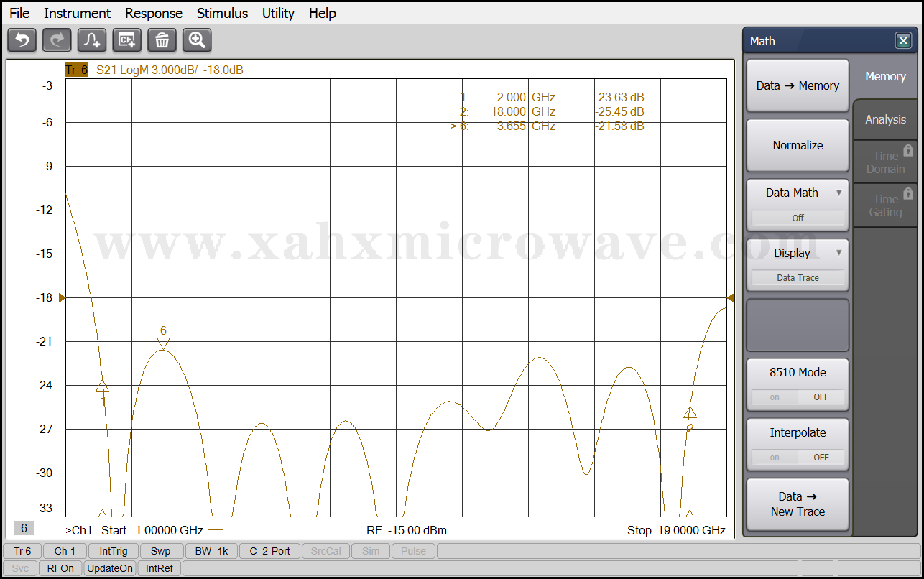Click the Redo arrow icon

pos(57,40)
